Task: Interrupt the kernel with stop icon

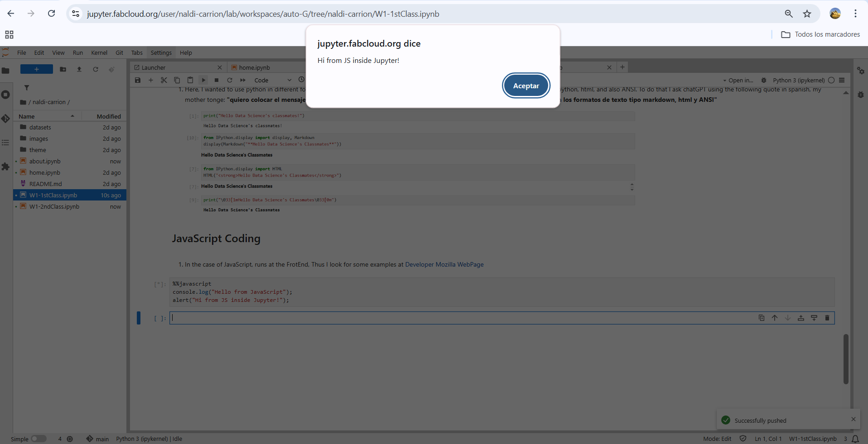Action: point(217,80)
